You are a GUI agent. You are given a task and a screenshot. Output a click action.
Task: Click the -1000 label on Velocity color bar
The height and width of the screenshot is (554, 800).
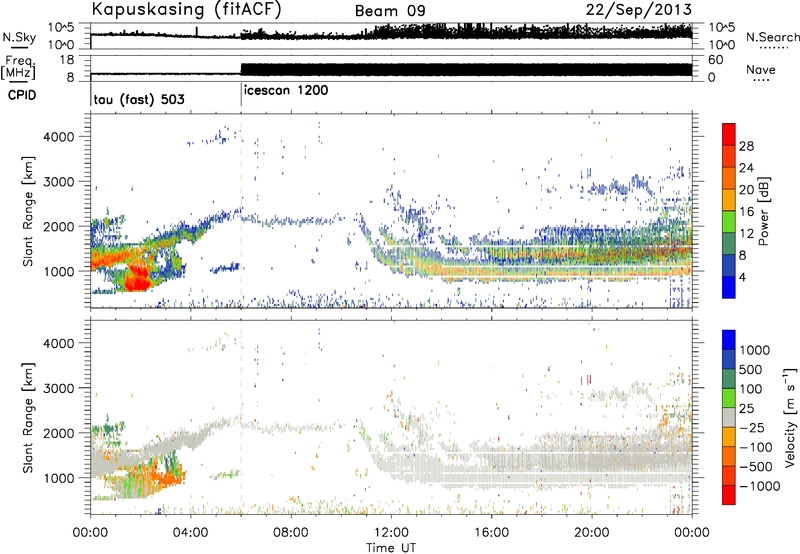(760, 486)
